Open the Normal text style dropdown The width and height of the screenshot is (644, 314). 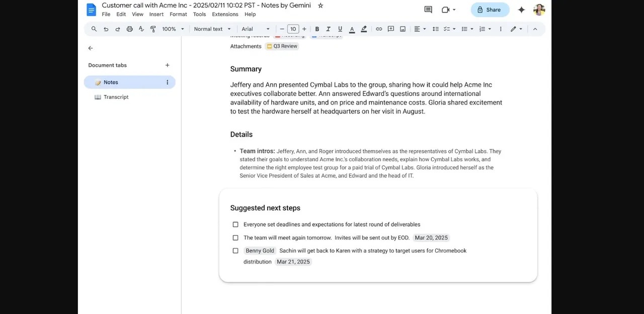[x=212, y=29]
